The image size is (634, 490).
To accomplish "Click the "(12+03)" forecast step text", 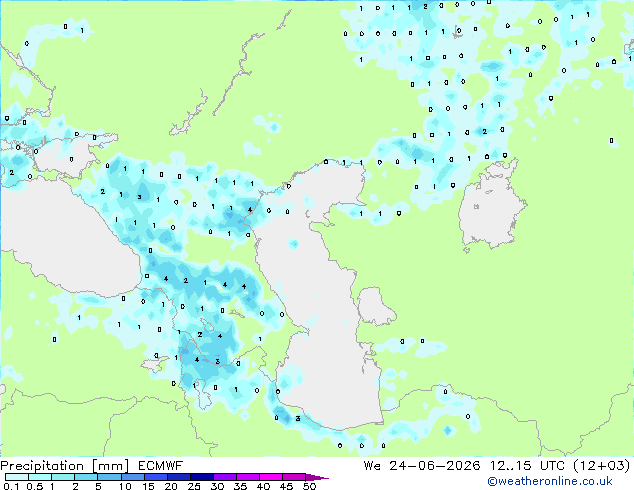I will (x=602, y=466).
